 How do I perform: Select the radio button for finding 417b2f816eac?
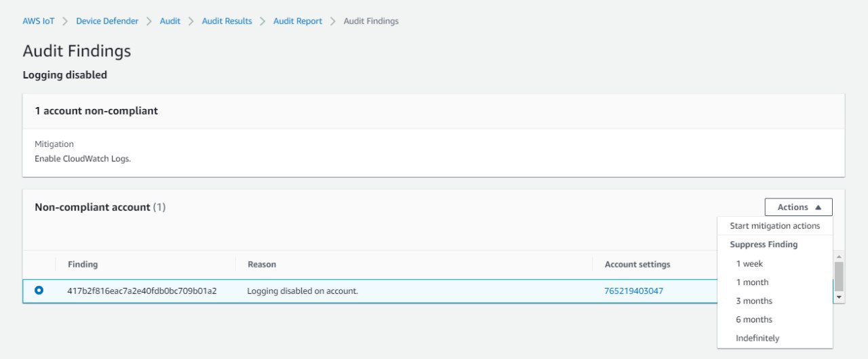(x=39, y=291)
